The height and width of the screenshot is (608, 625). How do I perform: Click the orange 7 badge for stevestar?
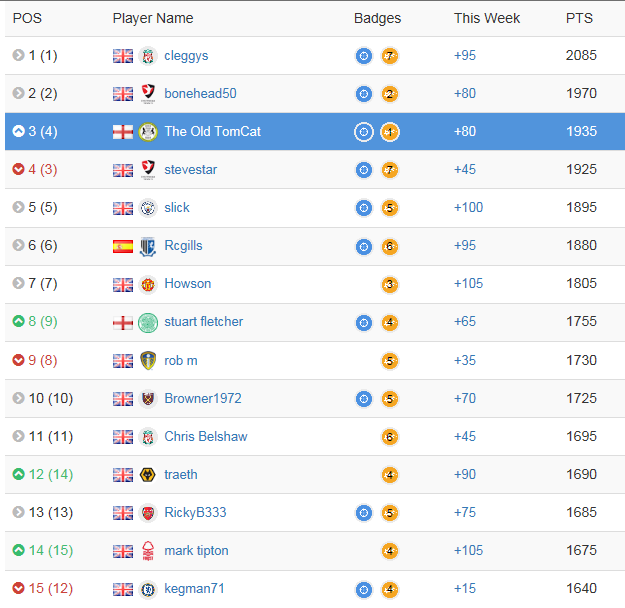click(390, 170)
